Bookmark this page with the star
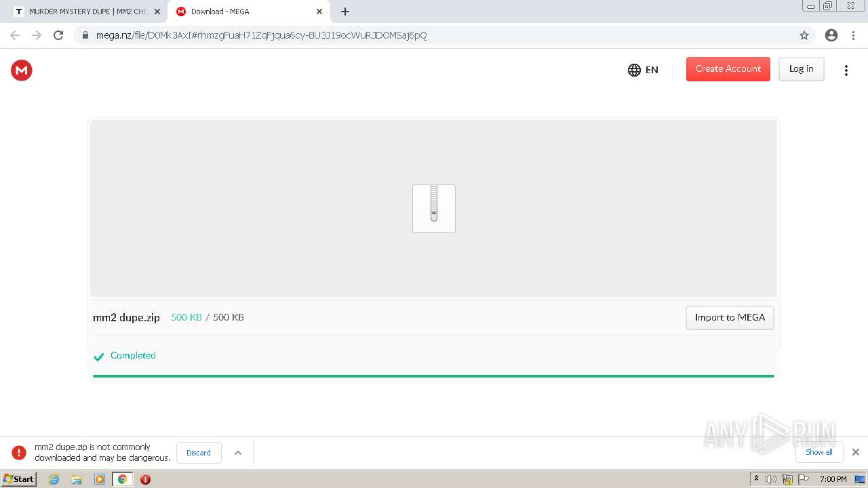 [804, 35]
